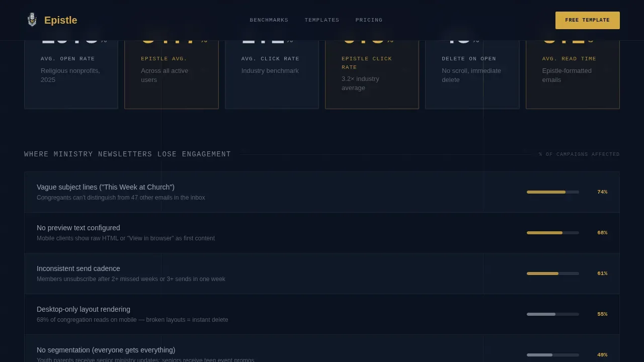The image size is (644, 362).
Task: Open the Inconsistent send cadence row
Action: (x=322, y=274)
